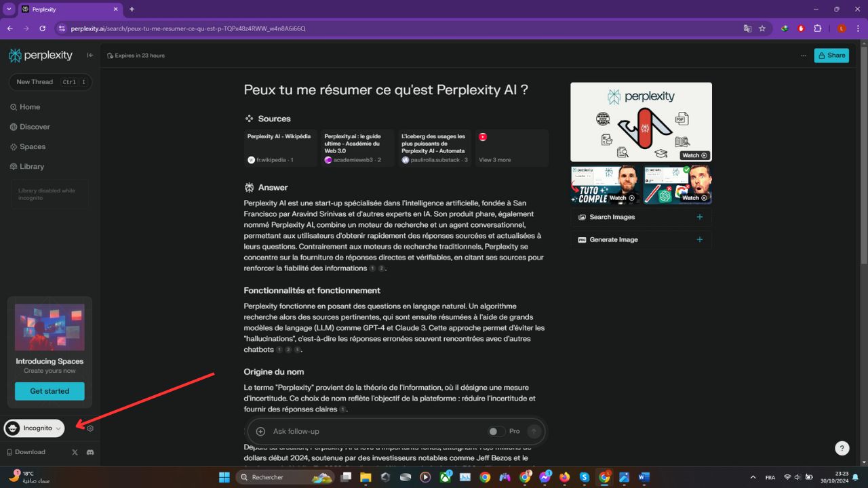The width and height of the screenshot is (868, 488).
Task: Click the Answer heading Perplexity icon
Action: 249,187
